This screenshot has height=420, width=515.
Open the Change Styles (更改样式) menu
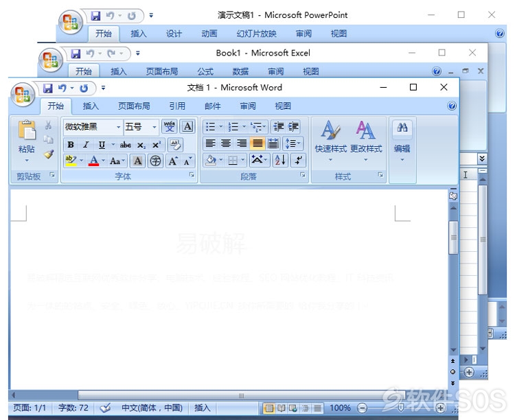tap(366, 141)
